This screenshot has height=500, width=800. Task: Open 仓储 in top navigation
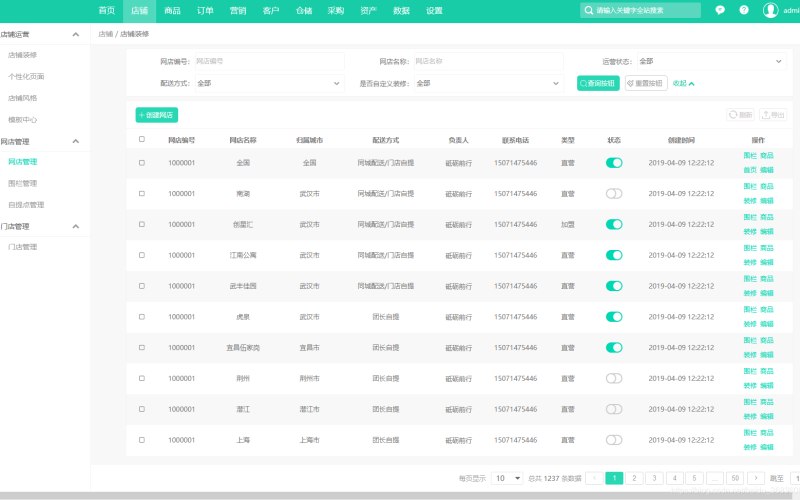click(304, 11)
